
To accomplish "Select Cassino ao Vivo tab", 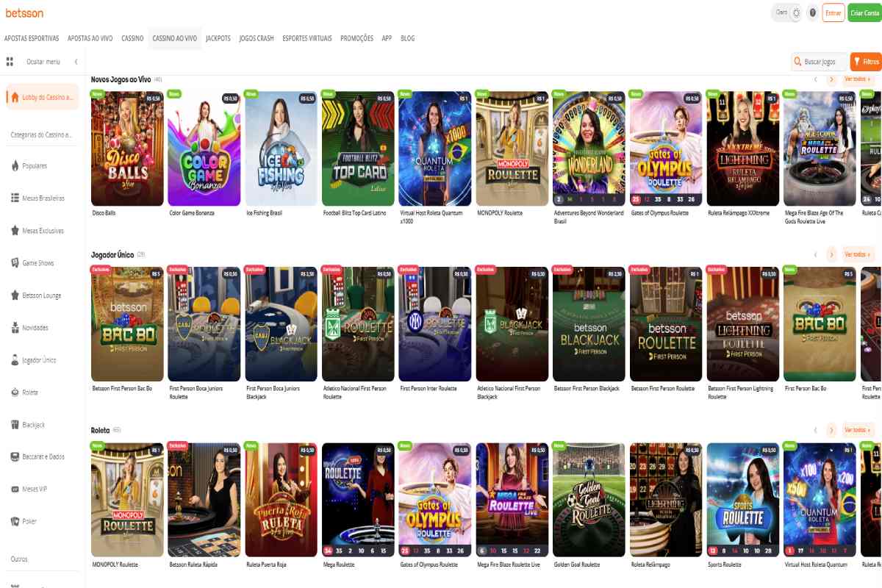I will pos(174,38).
